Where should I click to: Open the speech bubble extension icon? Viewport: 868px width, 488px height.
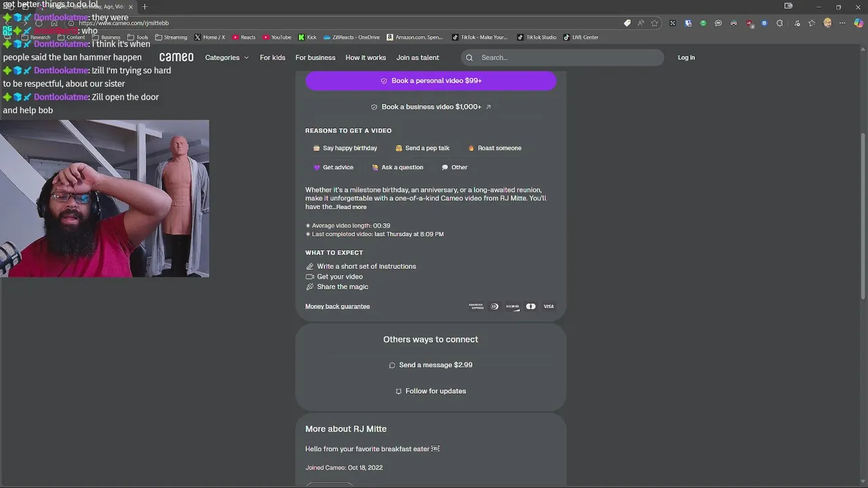tap(718, 23)
